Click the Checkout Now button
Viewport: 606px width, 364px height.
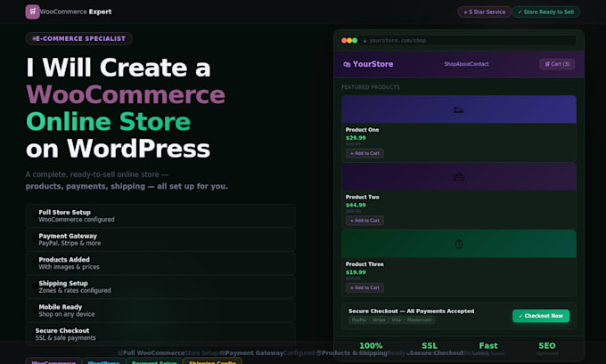[541, 316]
